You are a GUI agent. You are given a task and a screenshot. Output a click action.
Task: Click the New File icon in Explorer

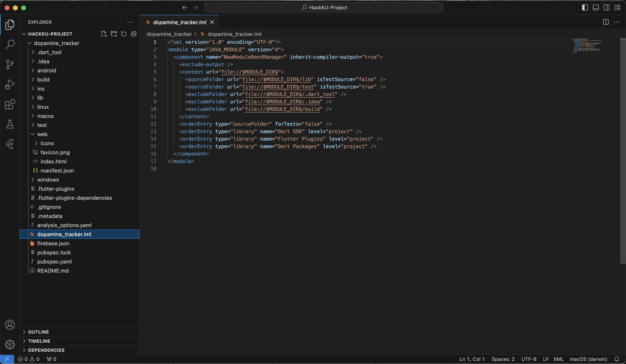104,34
